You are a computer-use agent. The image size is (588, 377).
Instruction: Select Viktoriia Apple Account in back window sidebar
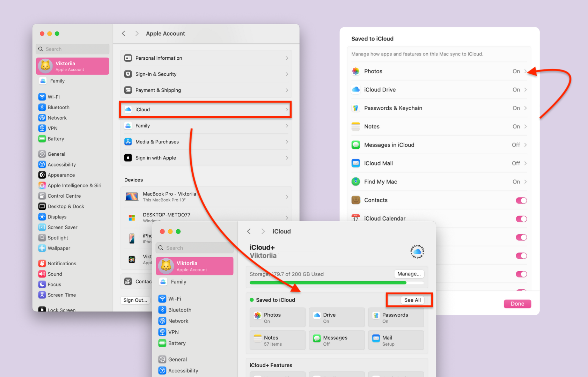(x=73, y=66)
